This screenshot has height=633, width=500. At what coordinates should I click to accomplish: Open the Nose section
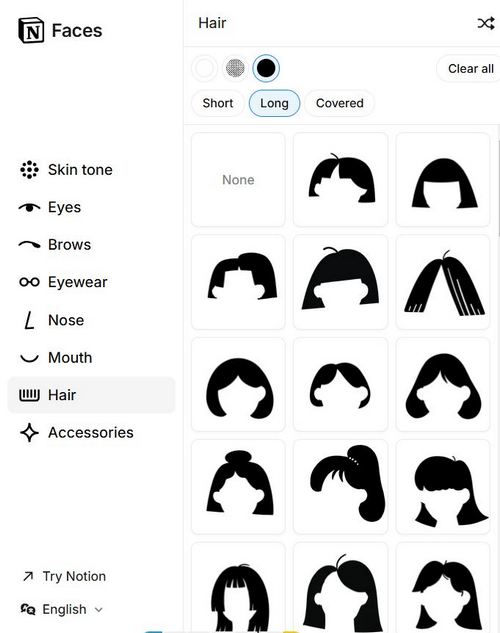(x=52, y=320)
